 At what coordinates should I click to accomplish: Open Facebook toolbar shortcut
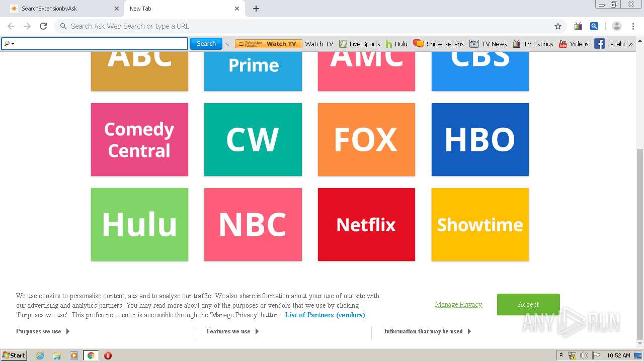(610, 44)
